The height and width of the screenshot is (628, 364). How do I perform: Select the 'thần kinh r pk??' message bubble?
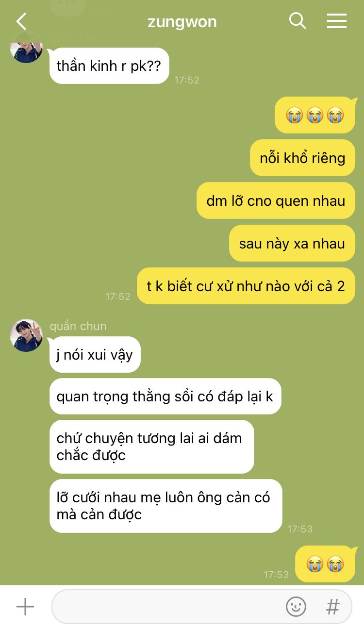point(109,66)
